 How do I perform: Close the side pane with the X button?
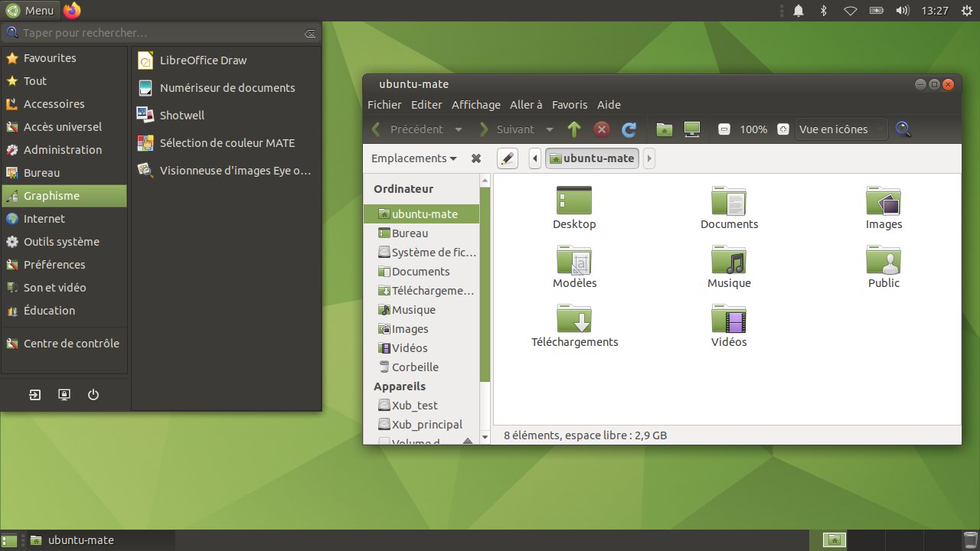pyautogui.click(x=476, y=158)
